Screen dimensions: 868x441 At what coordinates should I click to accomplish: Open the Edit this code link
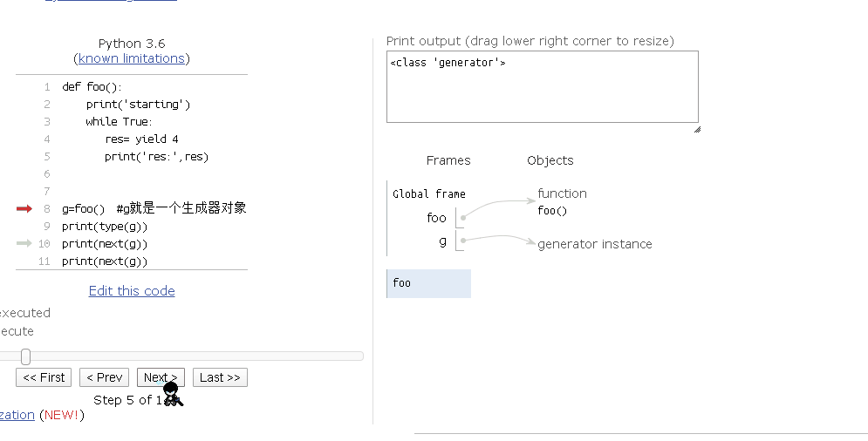pyautogui.click(x=132, y=290)
